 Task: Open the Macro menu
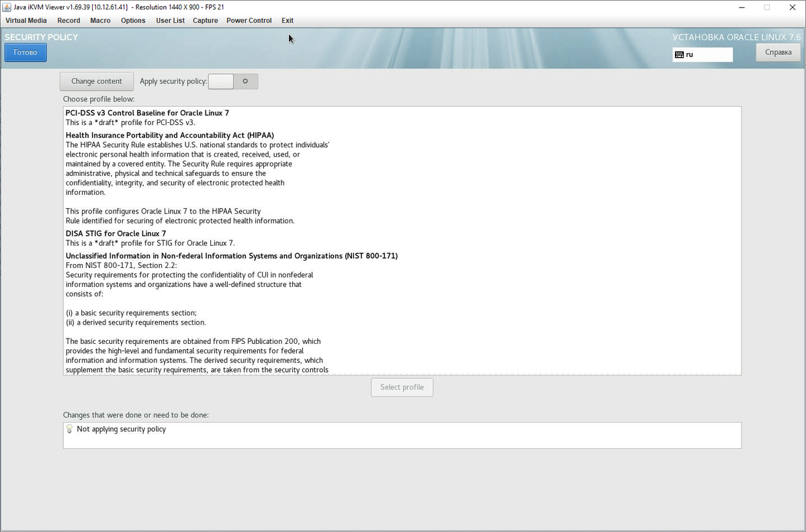click(100, 20)
